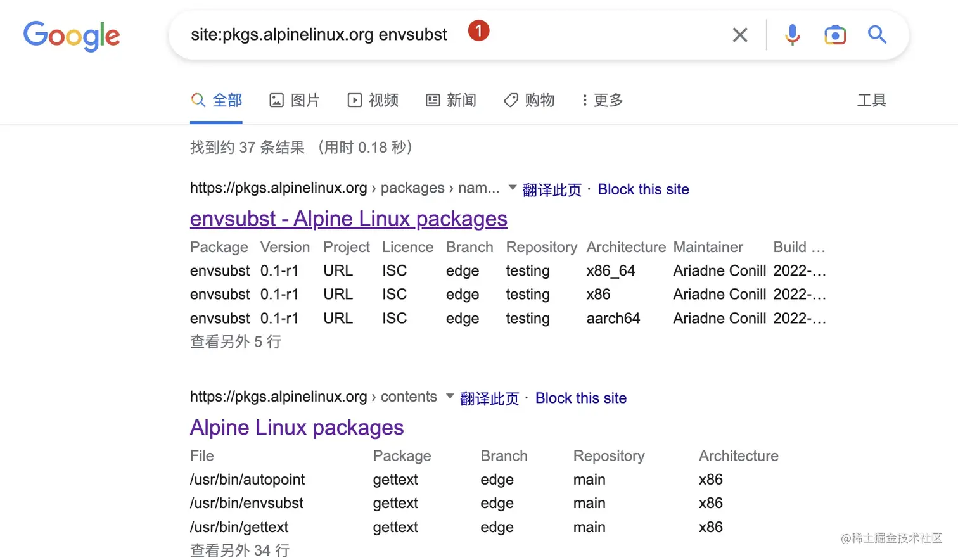Click the /usr/bin/autopoint file entry
This screenshot has width=958, height=560.
point(248,480)
